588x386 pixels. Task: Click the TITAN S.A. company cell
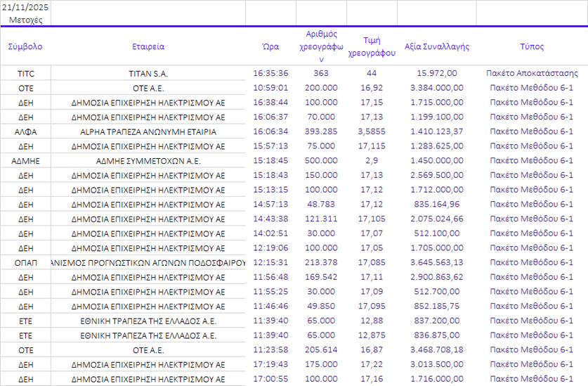coord(148,73)
